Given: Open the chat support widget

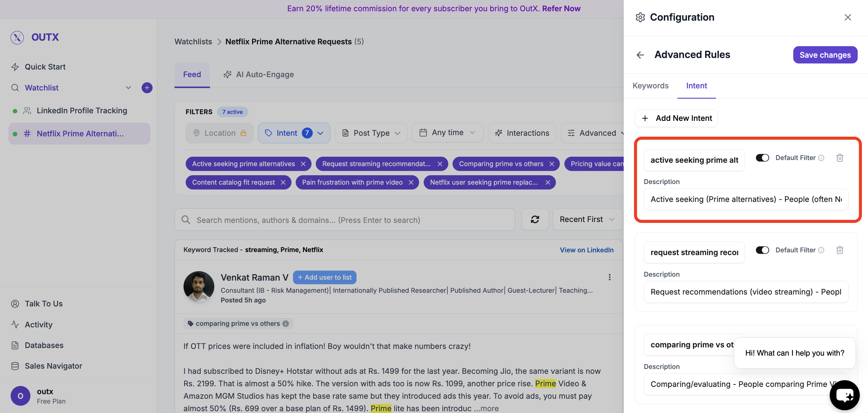Looking at the screenshot, I should pos(845,395).
